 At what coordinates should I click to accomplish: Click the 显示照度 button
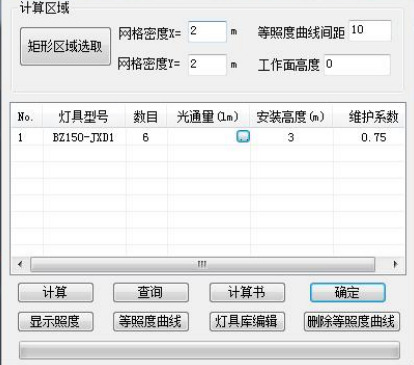(x=55, y=322)
